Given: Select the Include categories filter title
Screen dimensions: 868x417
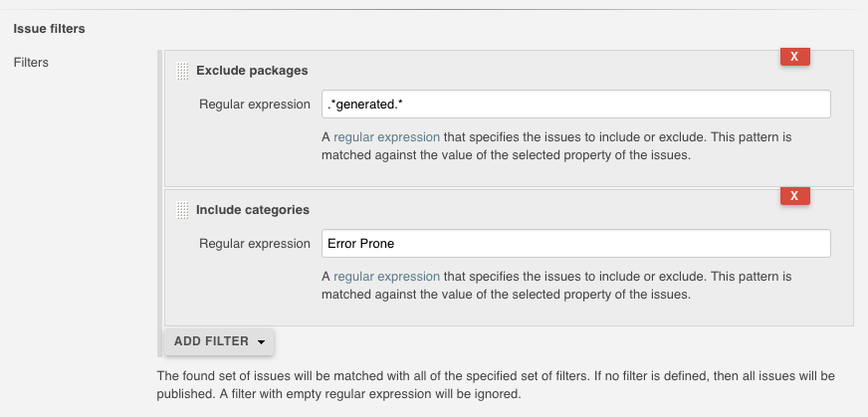Looking at the screenshot, I should click(x=253, y=210).
